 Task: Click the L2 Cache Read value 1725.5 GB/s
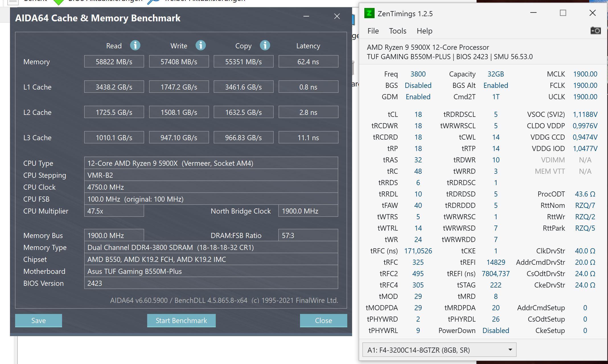tap(114, 112)
